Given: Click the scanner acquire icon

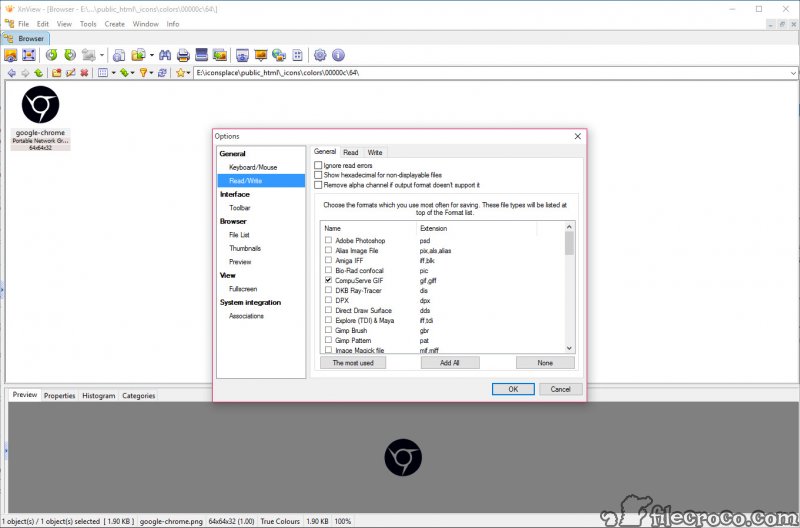Looking at the screenshot, I should click(x=202, y=55).
